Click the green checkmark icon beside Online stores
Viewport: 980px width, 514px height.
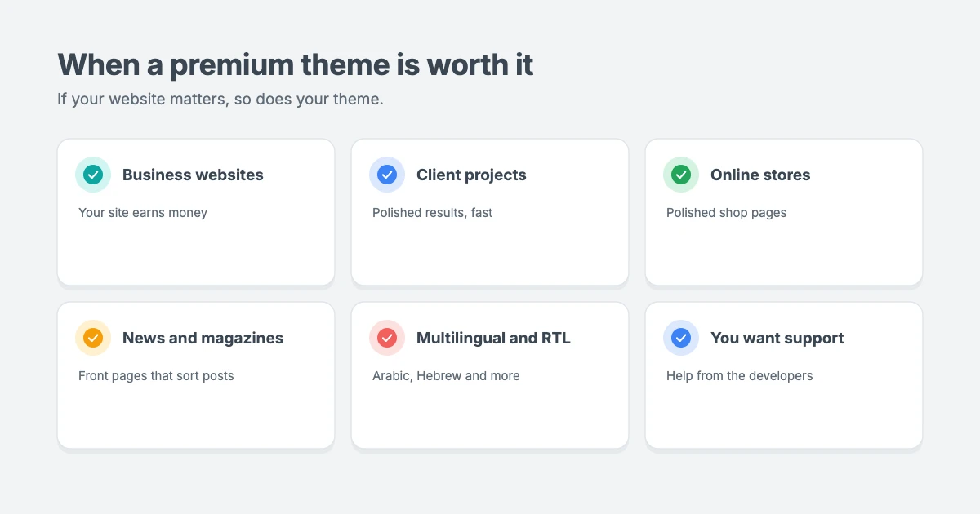(681, 175)
